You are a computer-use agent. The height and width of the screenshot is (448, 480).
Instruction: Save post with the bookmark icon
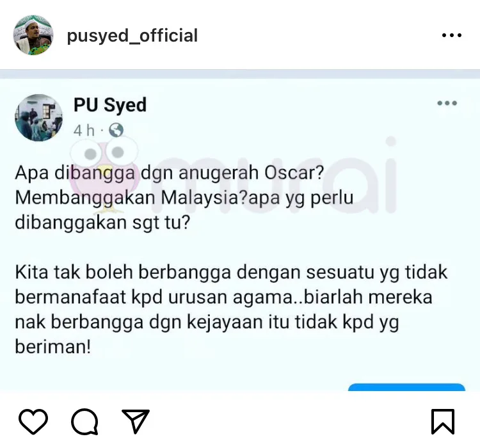pyautogui.click(x=443, y=422)
